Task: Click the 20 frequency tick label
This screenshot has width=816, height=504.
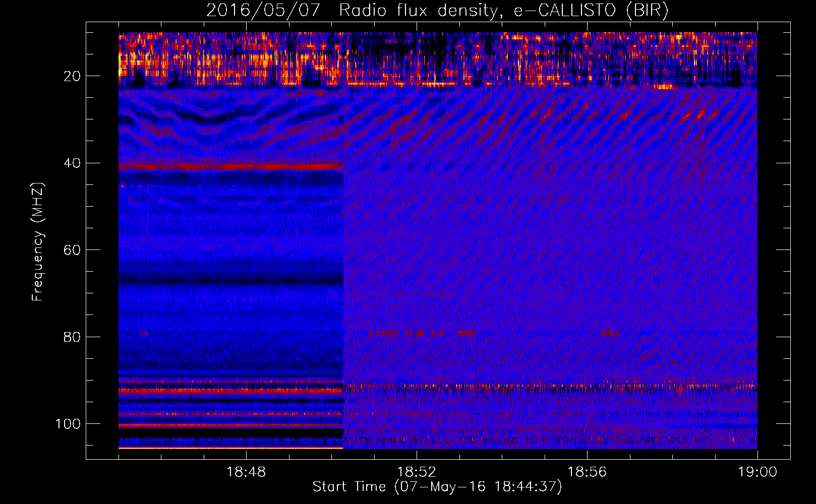Action: pos(72,76)
